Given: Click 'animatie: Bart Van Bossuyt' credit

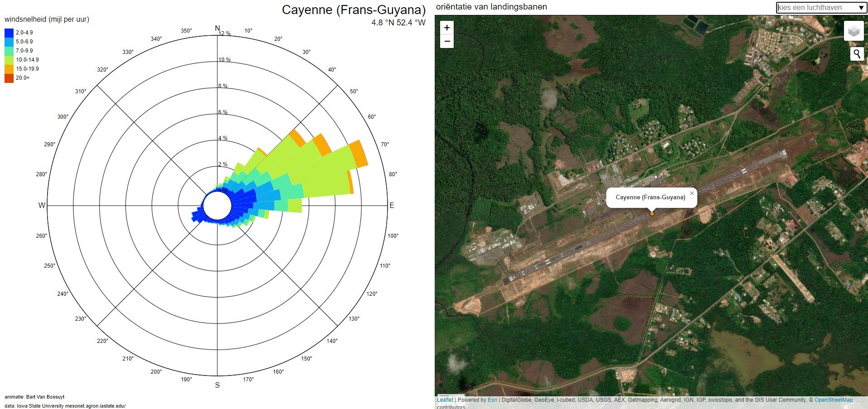Looking at the screenshot, I should (x=34, y=397).
